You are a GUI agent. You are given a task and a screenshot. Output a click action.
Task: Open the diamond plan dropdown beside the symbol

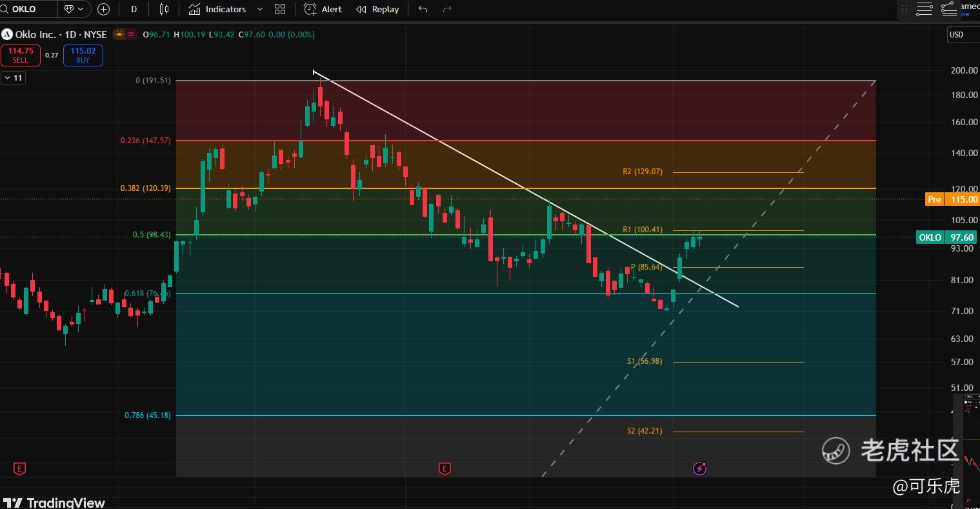75,9
